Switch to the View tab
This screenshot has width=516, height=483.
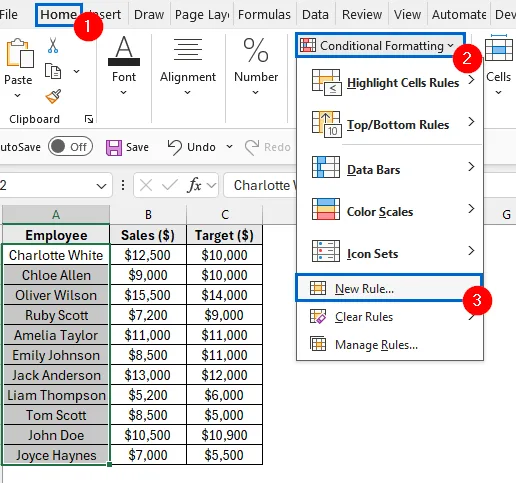coord(407,15)
